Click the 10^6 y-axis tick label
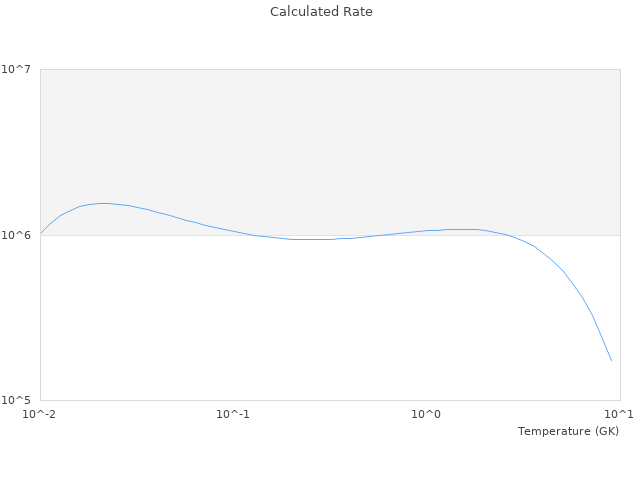 (x=19, y=235)
